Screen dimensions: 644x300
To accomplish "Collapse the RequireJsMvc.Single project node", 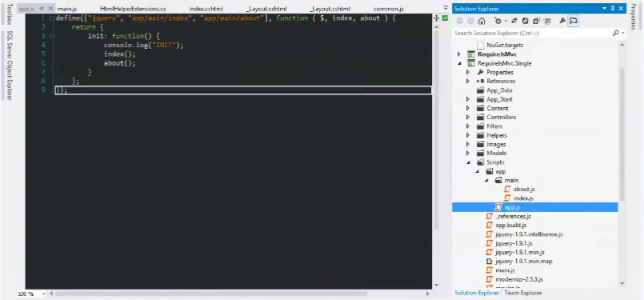I will pyautogui.click(x=458, y=63).
